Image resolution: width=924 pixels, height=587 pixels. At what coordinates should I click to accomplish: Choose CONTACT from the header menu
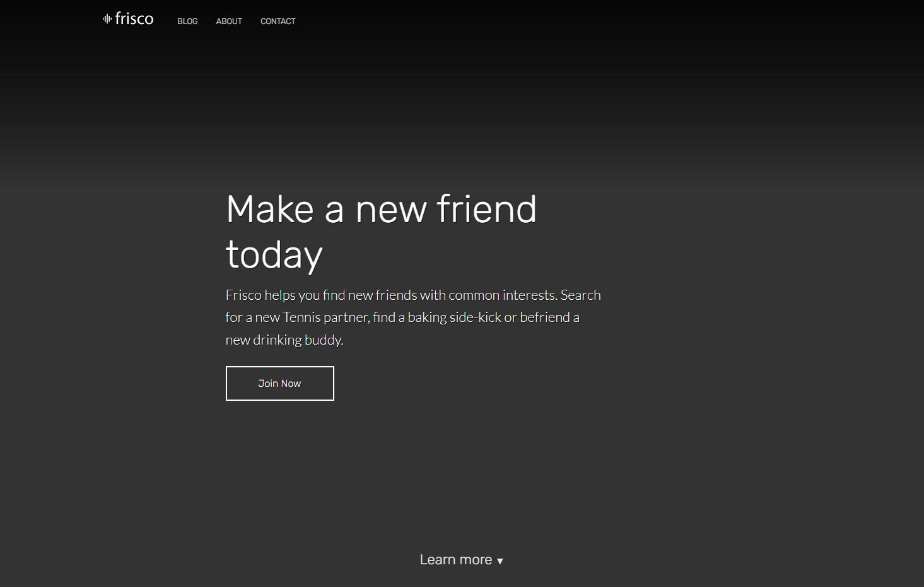(278, 21)
